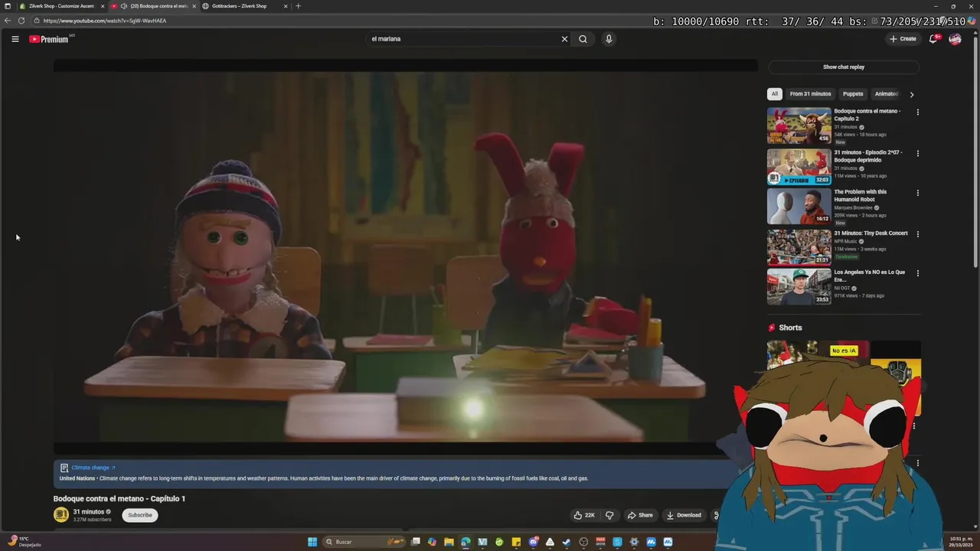This screenshot has width=980, height=551.
Task: Select the All filter chip
Action: point(775,94)
